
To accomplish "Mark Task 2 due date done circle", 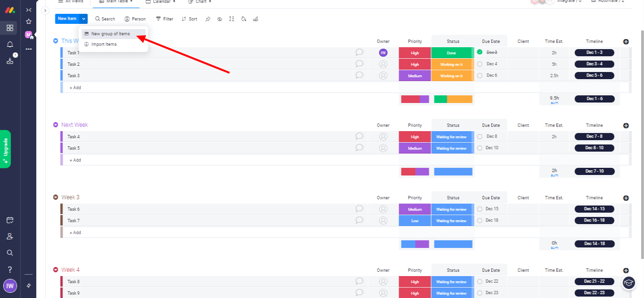I will [x=480, y=64].
